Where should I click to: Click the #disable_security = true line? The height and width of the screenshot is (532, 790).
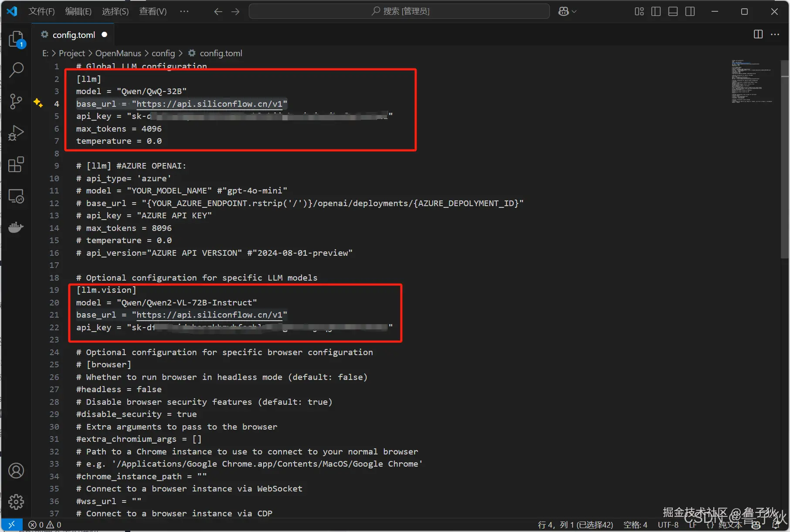tap(136, 414)
